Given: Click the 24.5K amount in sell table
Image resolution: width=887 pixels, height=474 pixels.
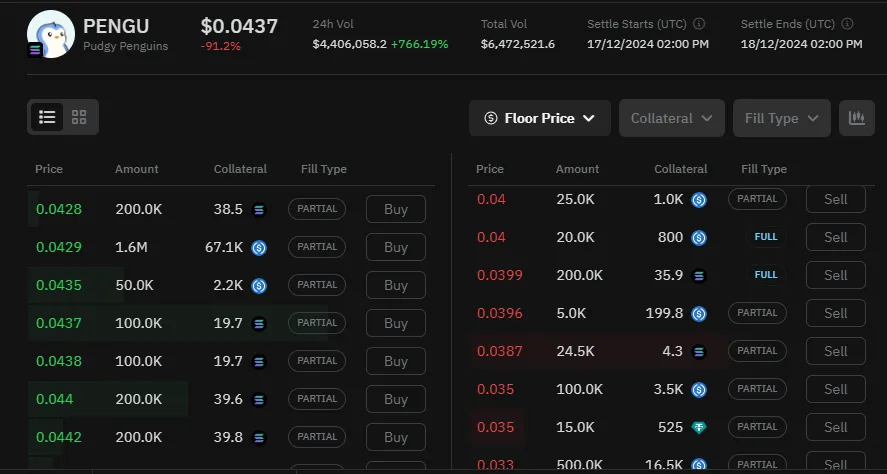Looking at the screenshot, I should tap(575, 351).
